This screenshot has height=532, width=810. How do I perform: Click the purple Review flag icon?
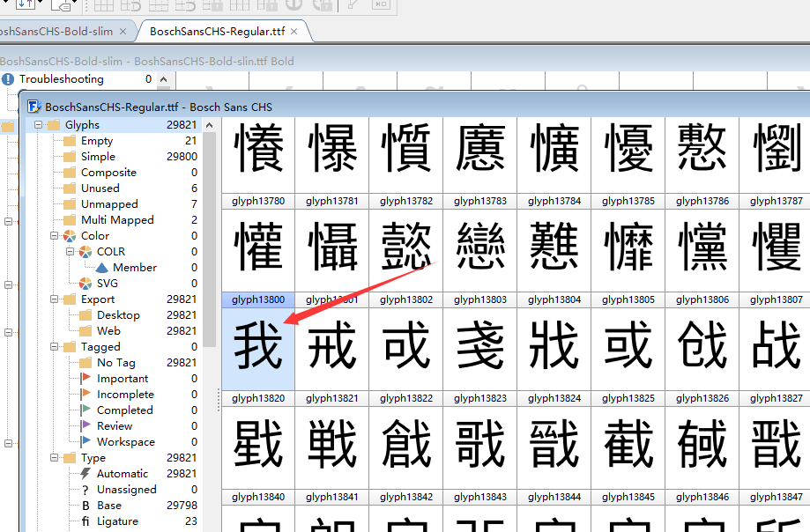pos(85,426)
